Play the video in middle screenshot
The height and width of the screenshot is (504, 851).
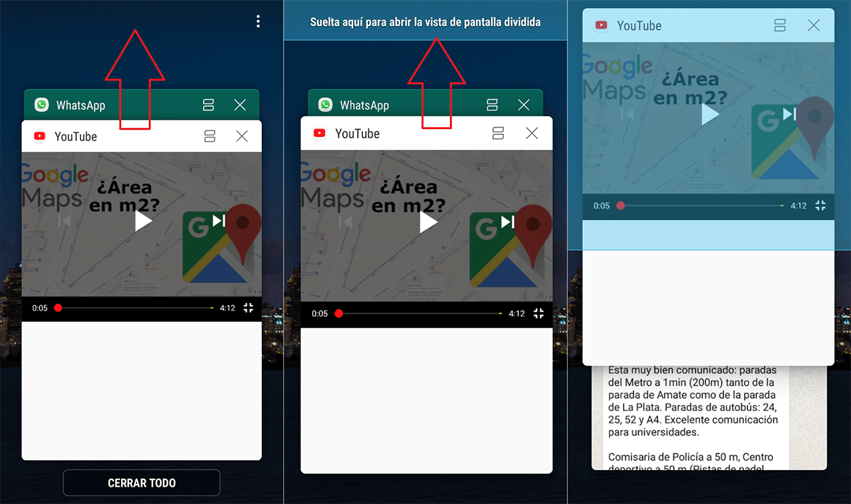(x=429, y=222)
